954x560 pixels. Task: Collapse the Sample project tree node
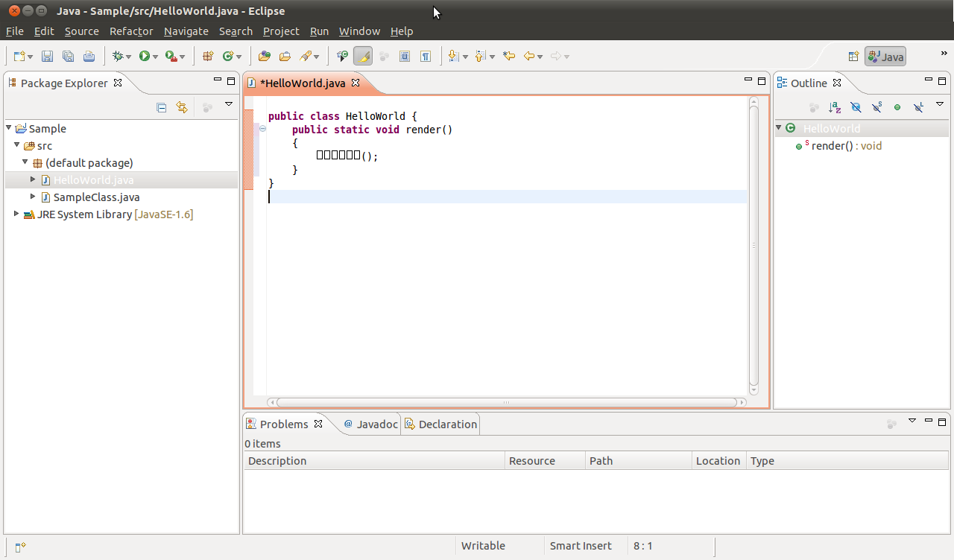click(9, 128)
